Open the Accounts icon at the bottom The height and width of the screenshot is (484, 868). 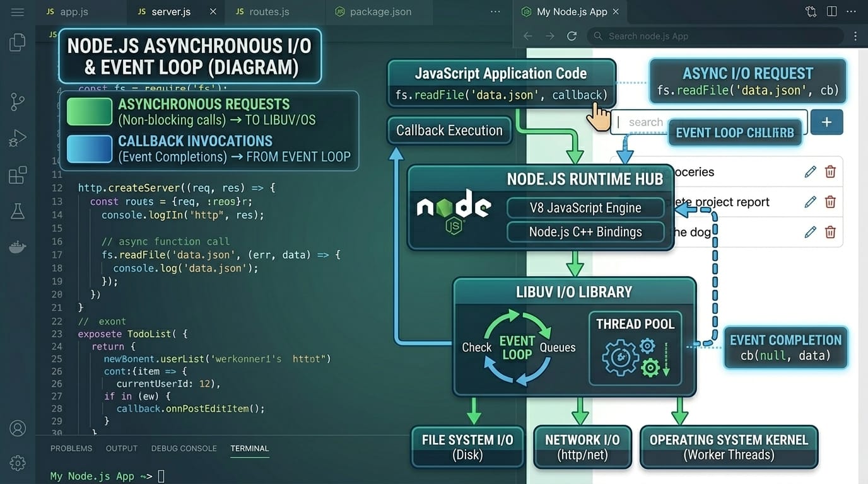coord(17,428)
